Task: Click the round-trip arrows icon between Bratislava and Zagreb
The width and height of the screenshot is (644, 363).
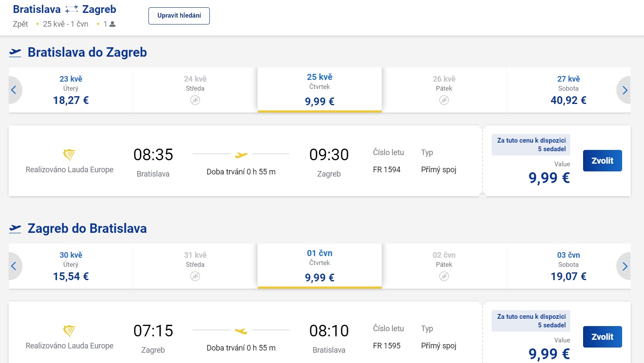Action: (72, 9)
